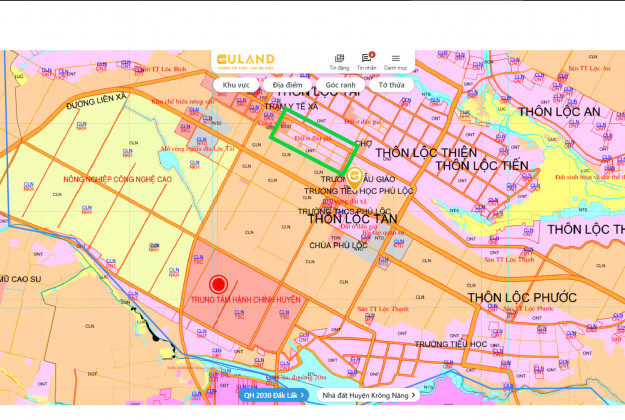Image resolution: width=625 pixels, height=420 pixels.
Task: Click the yellow Guland location pin
Action: (354, 178)
